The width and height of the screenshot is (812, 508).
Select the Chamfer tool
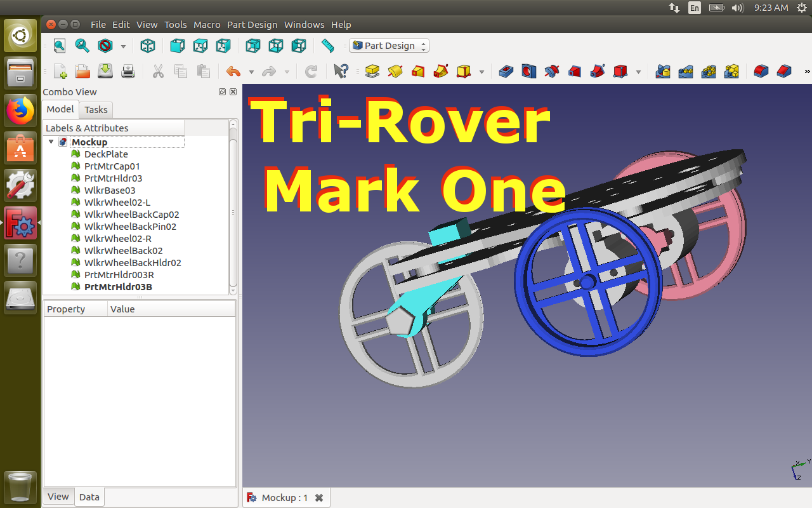click(x=784, y=71)
